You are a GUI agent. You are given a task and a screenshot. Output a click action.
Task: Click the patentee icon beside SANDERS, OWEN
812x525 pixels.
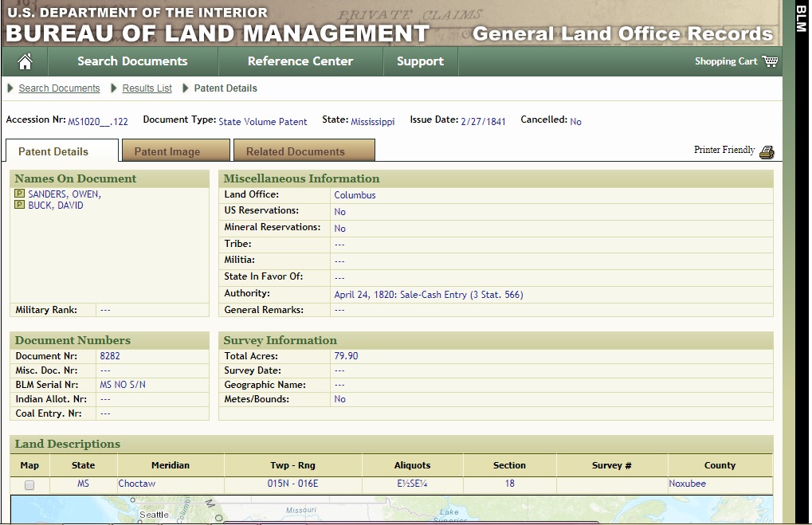[x=19, y=193]
